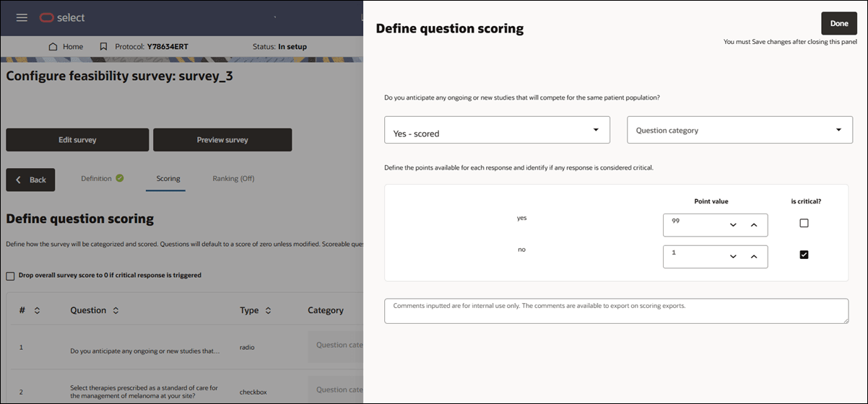This screenshot has width=868, height=404.
Task: Click the green Definition checkmark icon
Action: coord(119,178)
